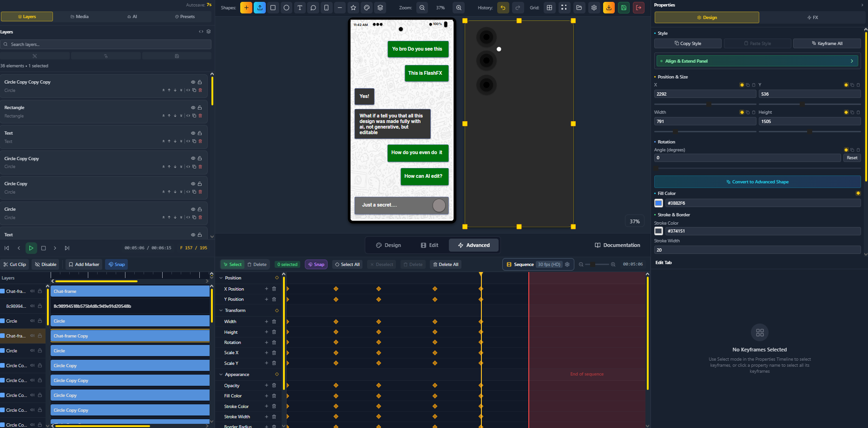Collapse the Transform property group

(221, 310)
